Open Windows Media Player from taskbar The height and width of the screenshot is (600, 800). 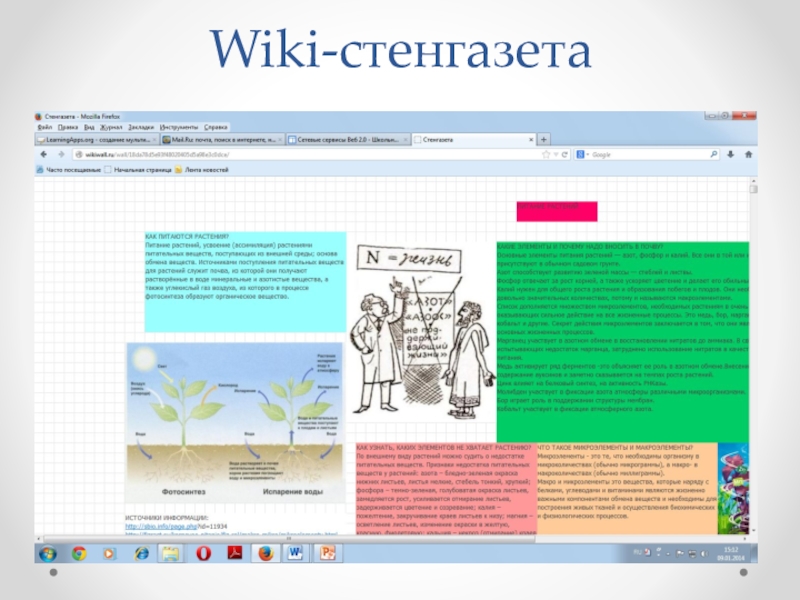pyautogui.click(x=109, y=554)
